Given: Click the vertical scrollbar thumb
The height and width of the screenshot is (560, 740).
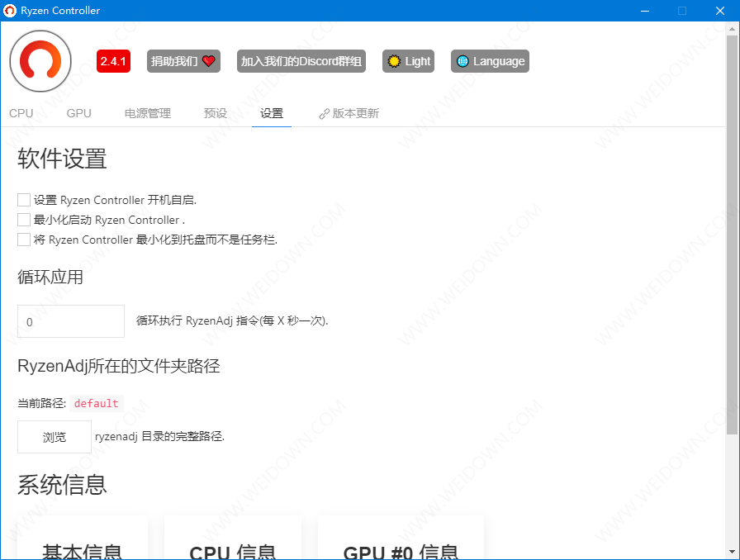Looking at the screenshot, I should click(x=732, y=234).
